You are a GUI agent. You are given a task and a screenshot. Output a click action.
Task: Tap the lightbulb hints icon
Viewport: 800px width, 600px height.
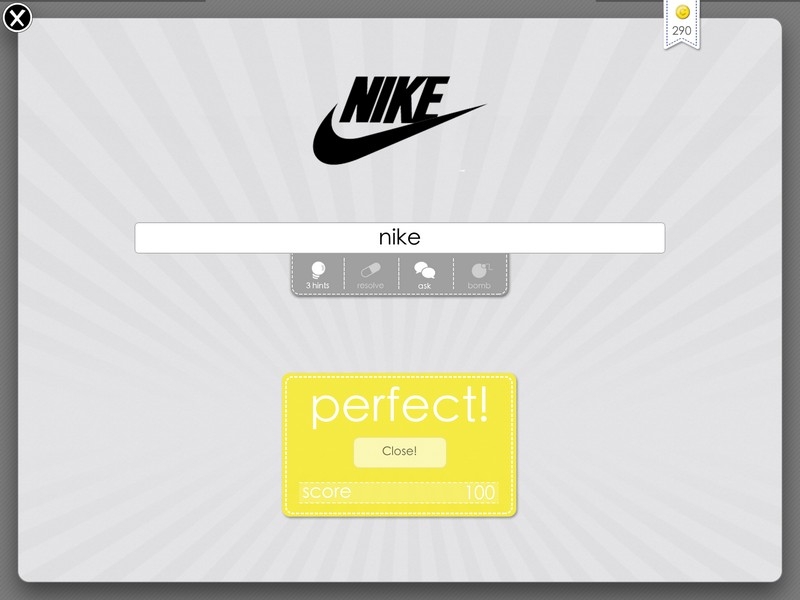click(x=317, y=269)
